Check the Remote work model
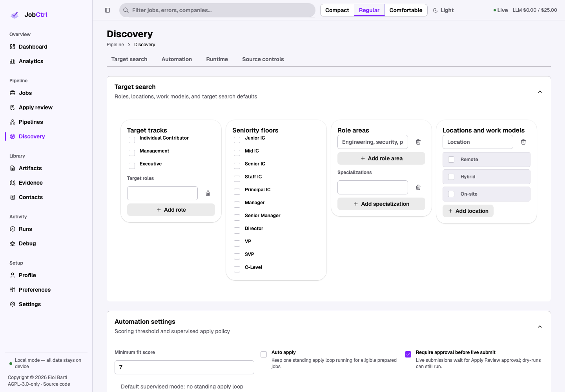 pos(451,160)
